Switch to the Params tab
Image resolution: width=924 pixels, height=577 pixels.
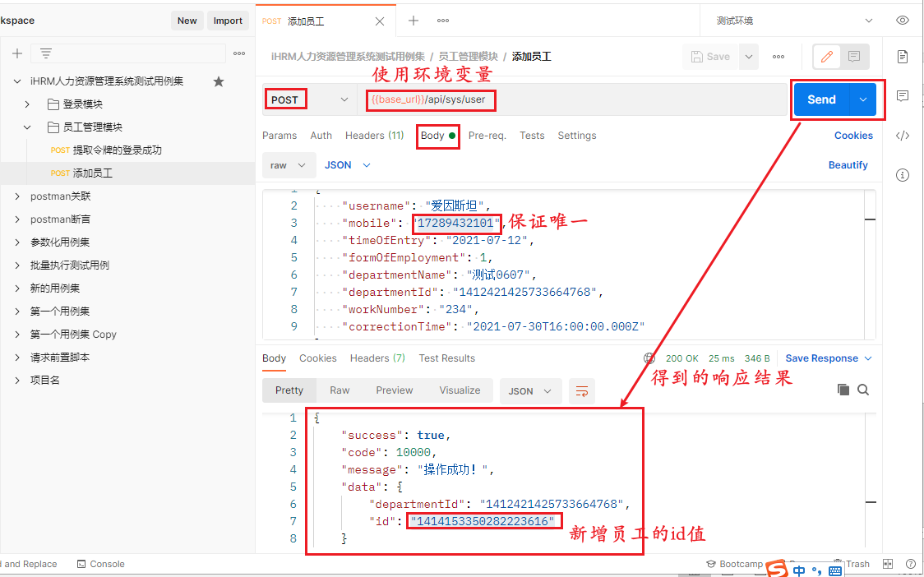(x=280, y=136)
